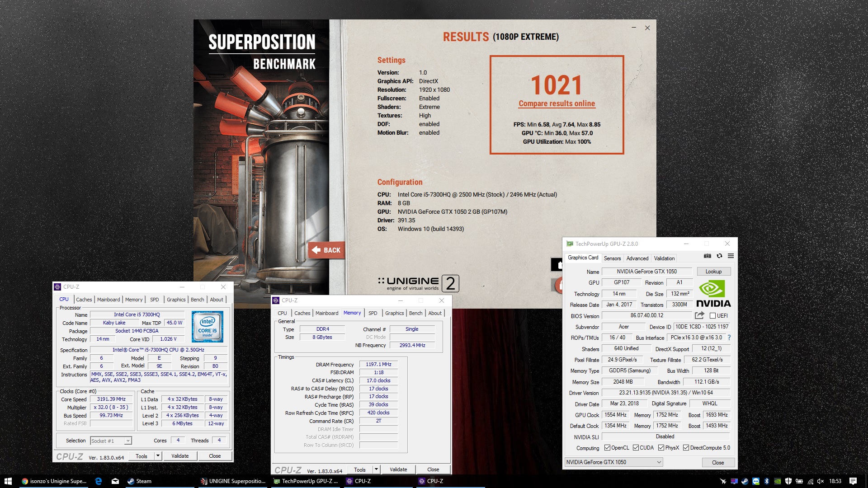Viewport: 868px width, 488px height.
Task: Click the Bus Interface question mark
Action: point(729,338)
